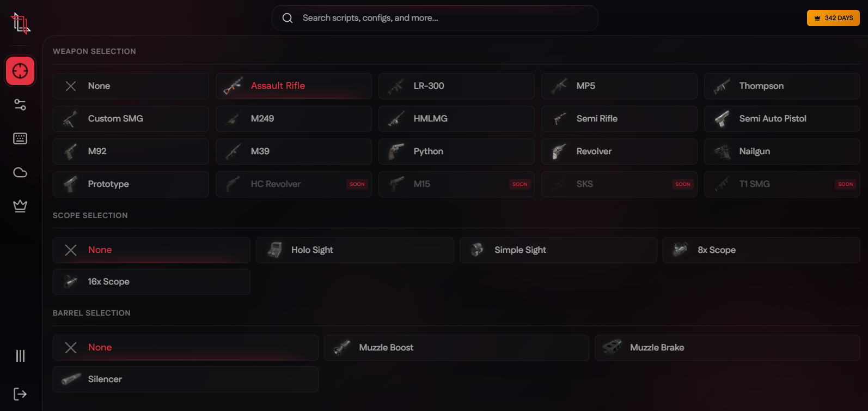This screenshot has height=411, width=868.
Task: Select None in weapon selection
Action: pyautogui.click(x=131, y=86)
